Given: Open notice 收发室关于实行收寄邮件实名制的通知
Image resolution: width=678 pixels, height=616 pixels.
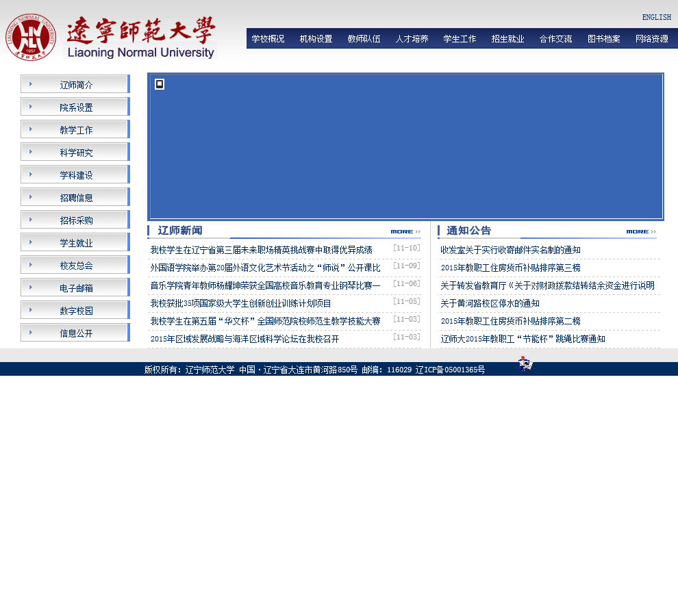Looking at the screenshot, I should [x=510, y=250].
